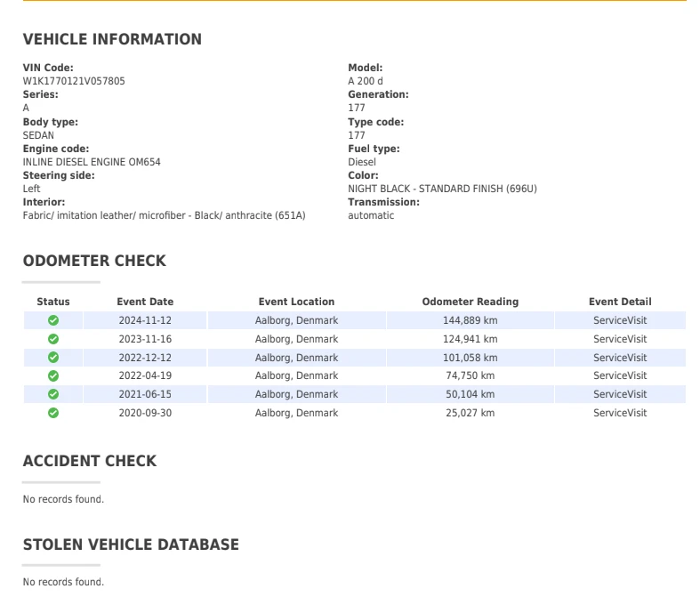Click the Vehicle Information heading
This screenshot has width=700, height=605.
(112, 39)
